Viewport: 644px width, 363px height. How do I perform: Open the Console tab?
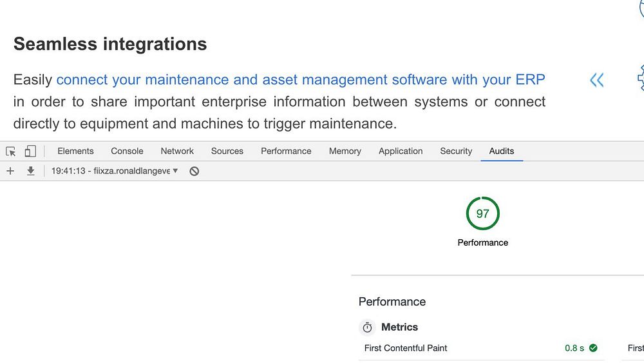(127, 151)
